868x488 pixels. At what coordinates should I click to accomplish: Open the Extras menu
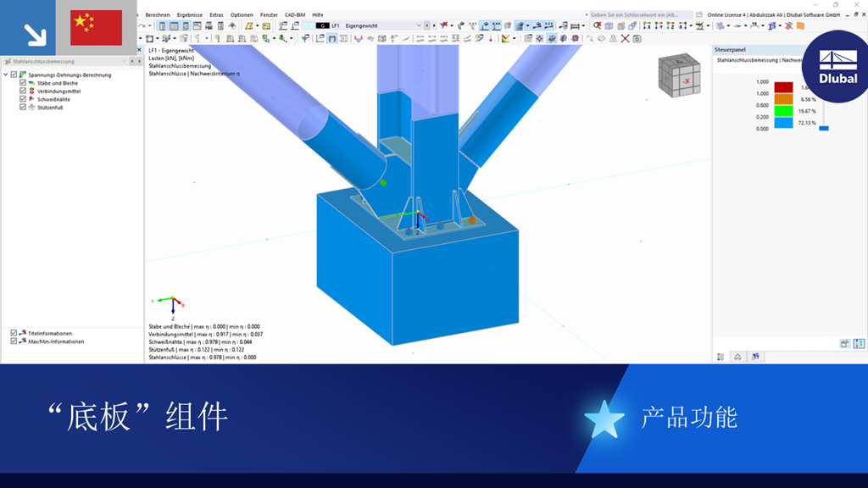pyautogui.click(x=216, y=15)
